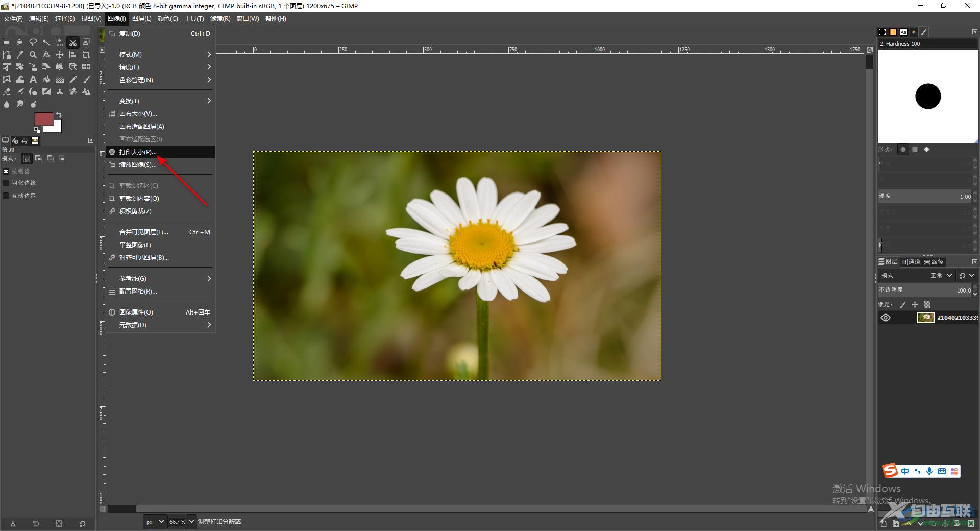Choose add to selection mode button
Viewport: 980px width, 531px height.
38,158
